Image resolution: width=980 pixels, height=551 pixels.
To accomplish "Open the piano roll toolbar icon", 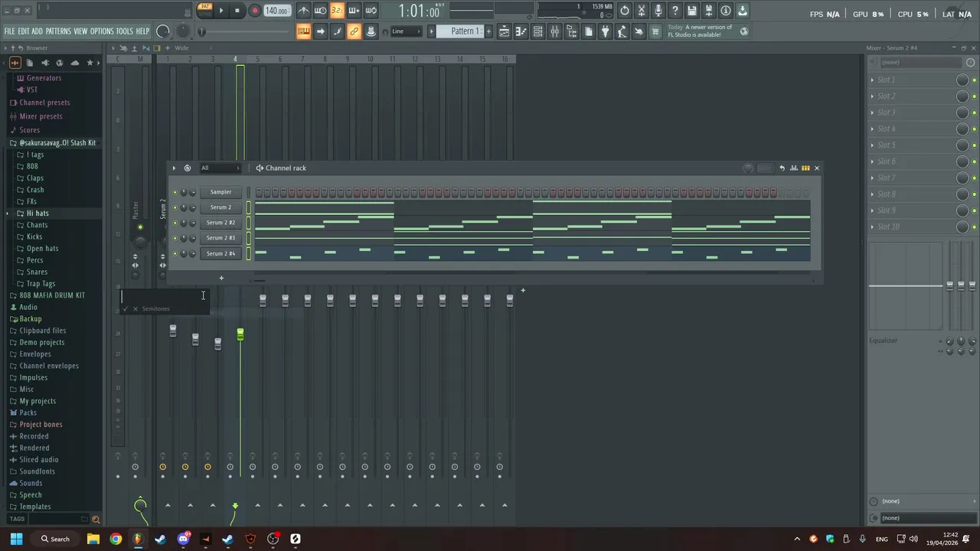I will (521, 31).
